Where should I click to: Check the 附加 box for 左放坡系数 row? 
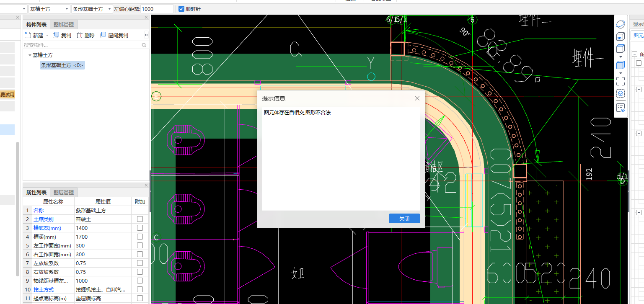pyautogui.click(x=140, y=263)
